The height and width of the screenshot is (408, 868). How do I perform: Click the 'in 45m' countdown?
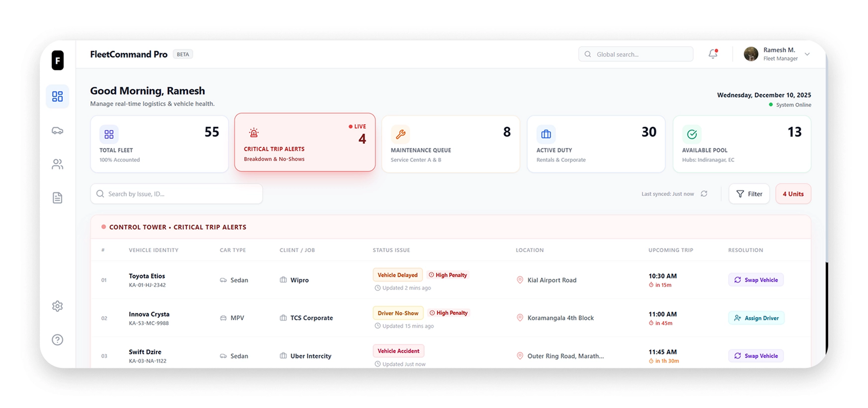(661, 323)
